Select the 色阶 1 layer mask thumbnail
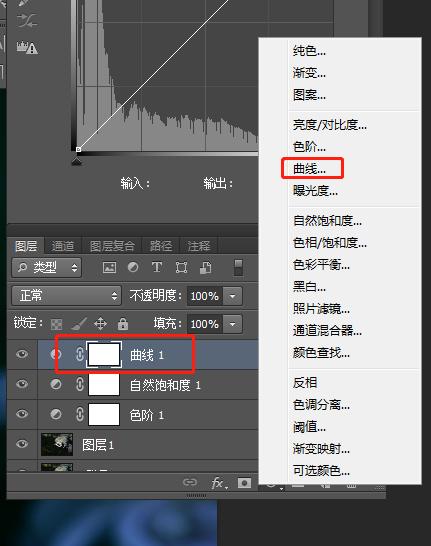This screenshot has height=546, width=431. point(104,414)
